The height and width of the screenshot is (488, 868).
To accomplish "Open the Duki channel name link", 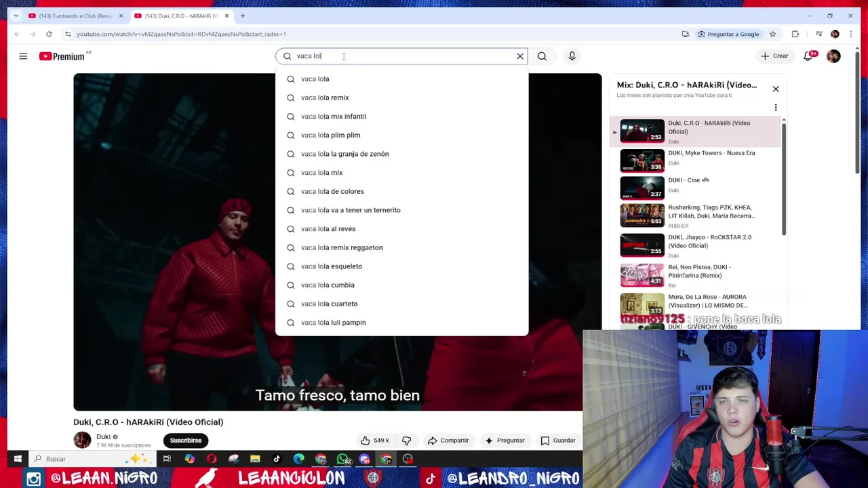I will 103,436.
